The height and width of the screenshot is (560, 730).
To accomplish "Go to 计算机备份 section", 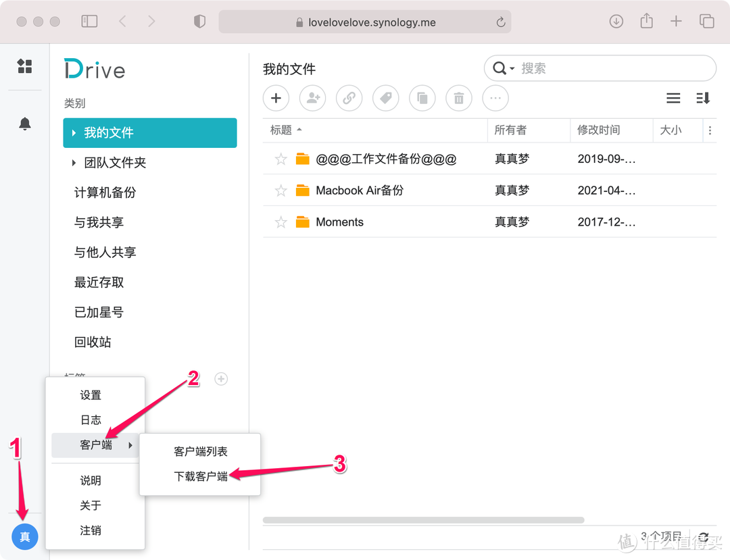I will tap(105, 193).
